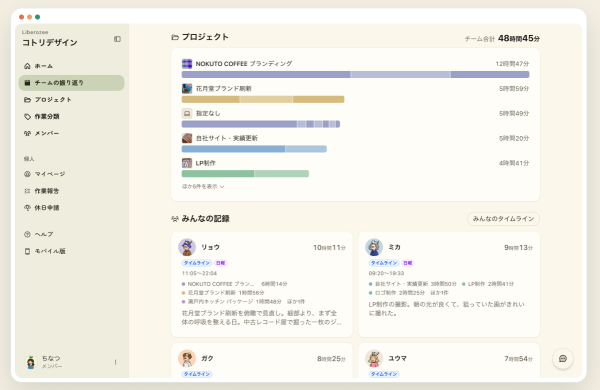This screenshot has width=600, height=390.
Task: Open マイページ in the sidebar
Action: point(72,174)
